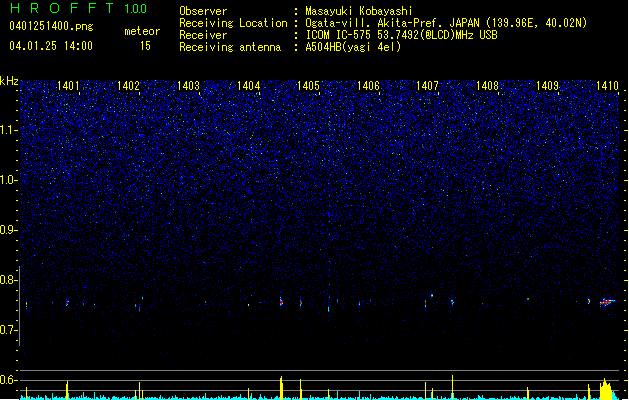Click the 1402 time axis marker
The width and height of the screenshot is (629, 400).
point(128,86)
